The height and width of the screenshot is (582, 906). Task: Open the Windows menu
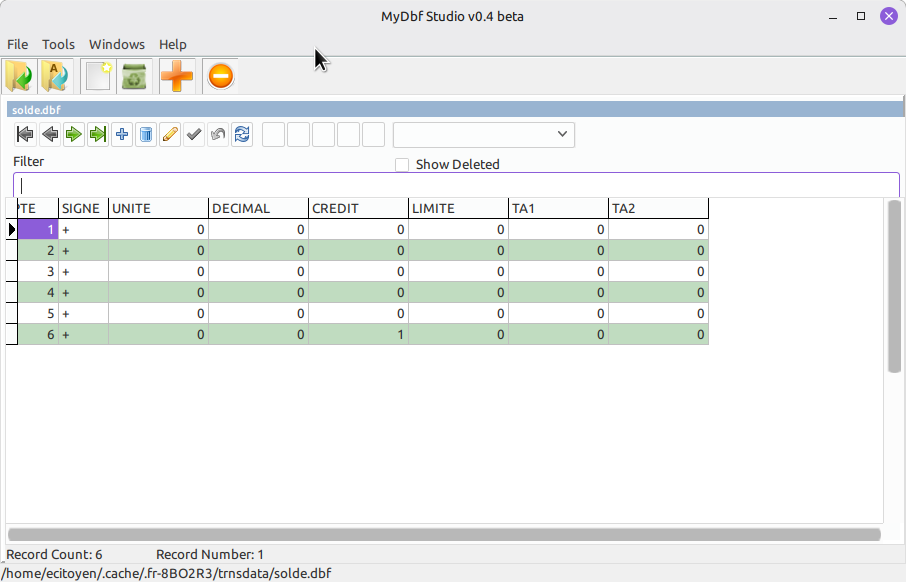point(117,45)
